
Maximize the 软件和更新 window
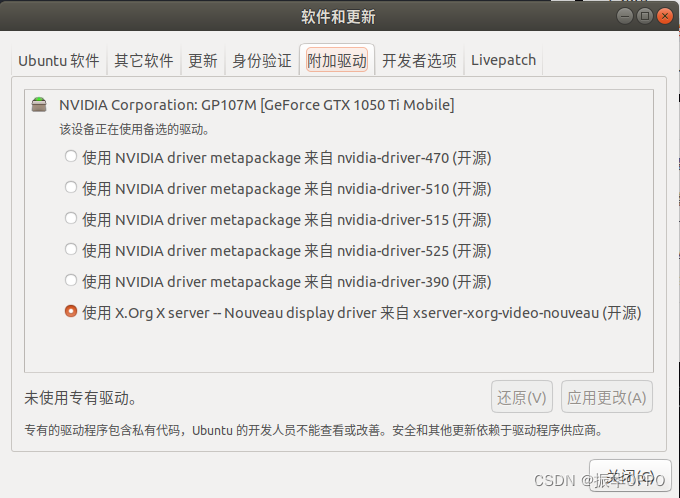point(645,16)
